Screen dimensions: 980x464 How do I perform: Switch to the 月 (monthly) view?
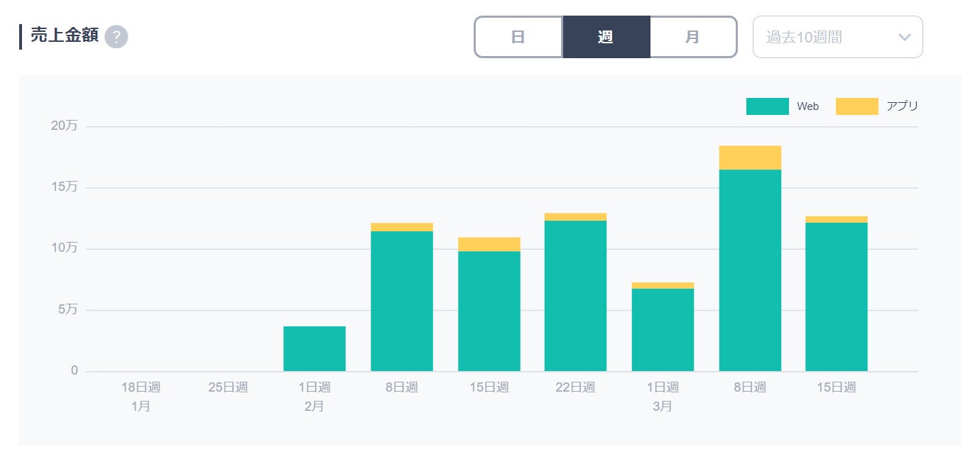click(692, 37)
